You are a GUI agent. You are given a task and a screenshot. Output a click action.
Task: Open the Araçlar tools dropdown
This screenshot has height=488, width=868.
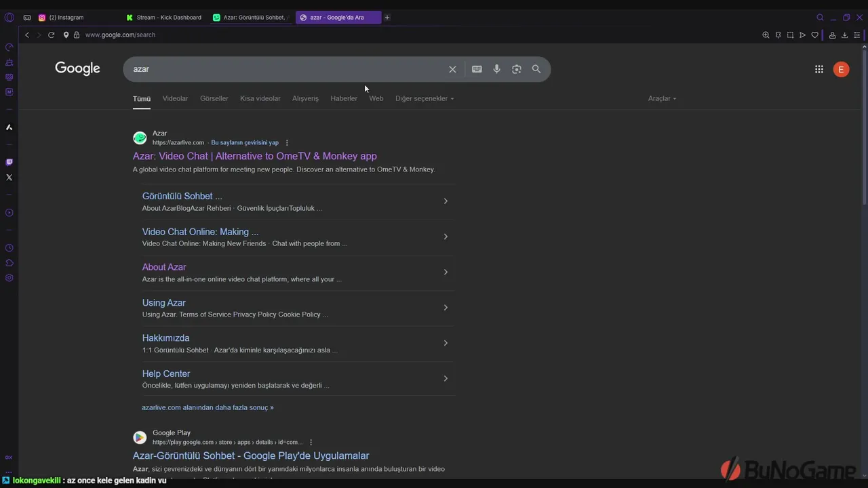(662, 98)
